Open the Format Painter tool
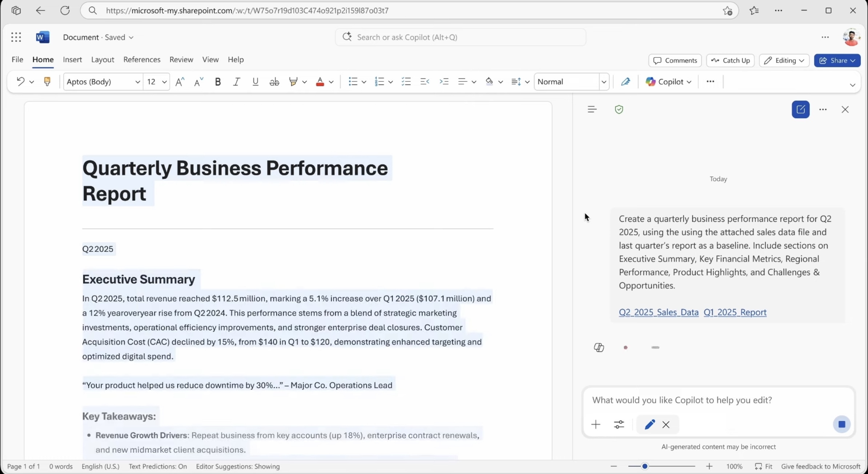Image resolution: width=868 pixels, height=474 pixels. [48, 81]
